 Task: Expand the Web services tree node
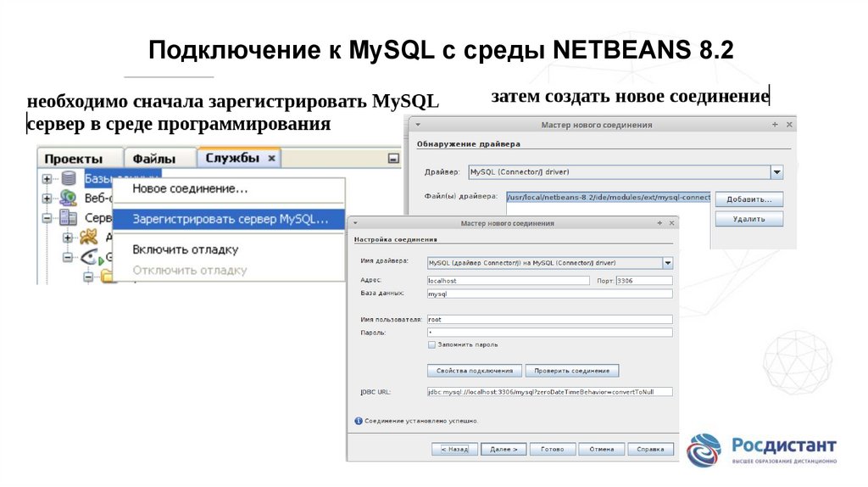(47, 199)
